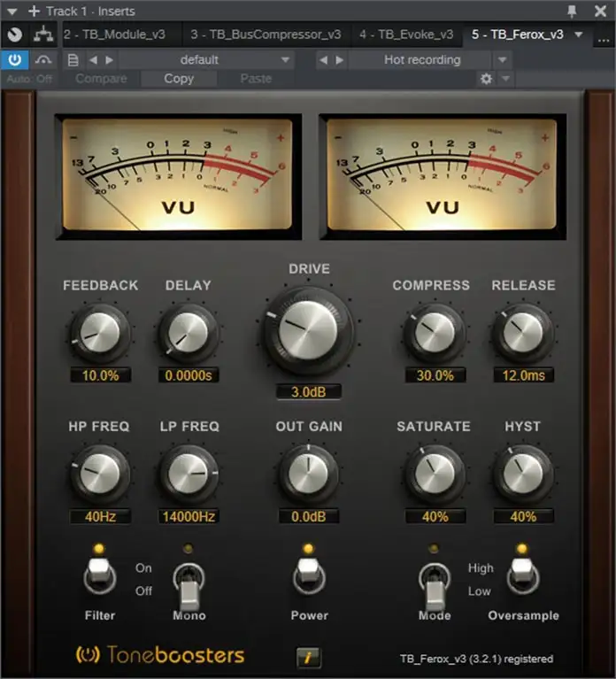616x679 pixels.
Task: Click the 14000Hz LP frequency value
Action: tap(189, 516)
